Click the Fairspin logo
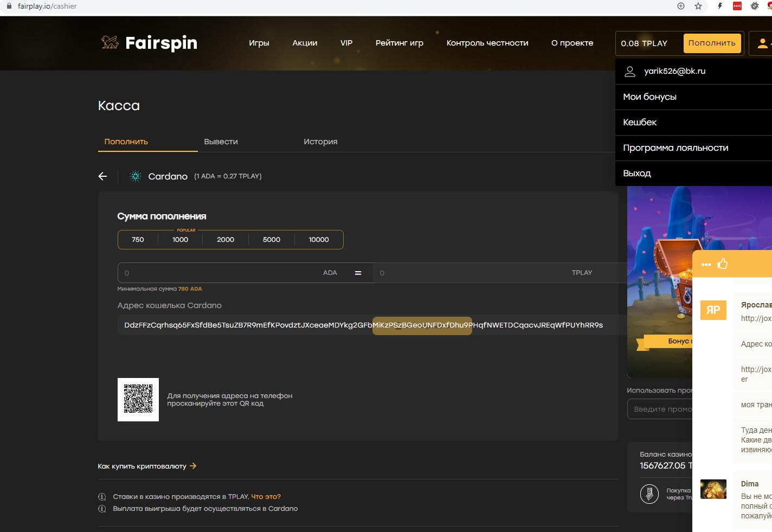 [149, 43]
